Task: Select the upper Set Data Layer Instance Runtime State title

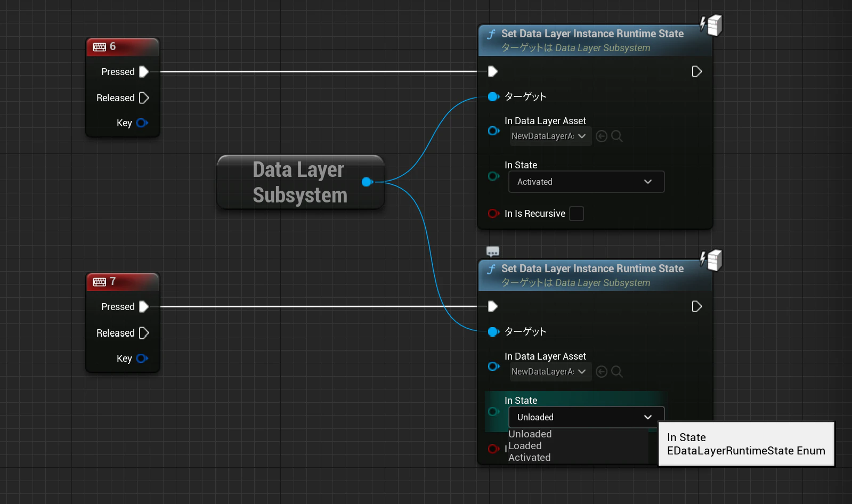Action: coord(593,34)
